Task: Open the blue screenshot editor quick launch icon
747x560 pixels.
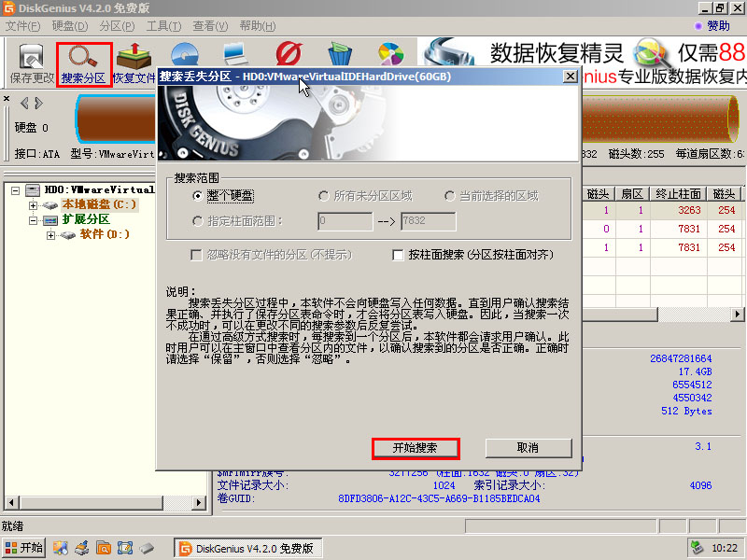Action: (125, 548)
